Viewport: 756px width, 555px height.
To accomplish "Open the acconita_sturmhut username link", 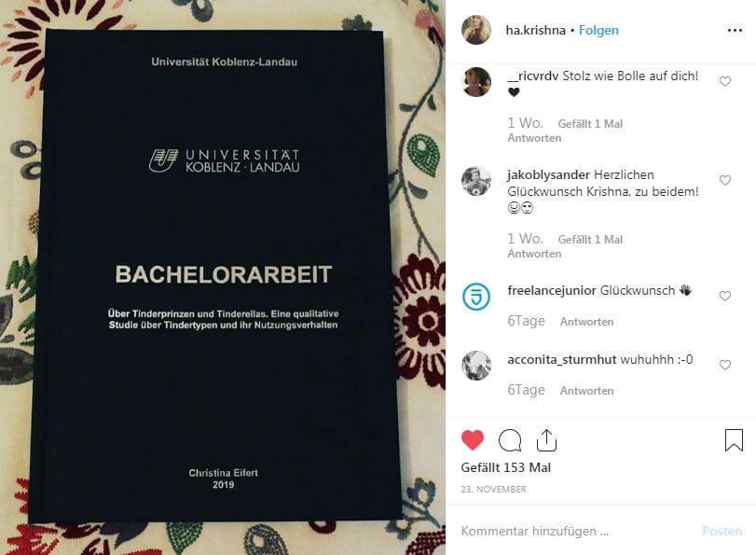I will click(x=562, y=359).
